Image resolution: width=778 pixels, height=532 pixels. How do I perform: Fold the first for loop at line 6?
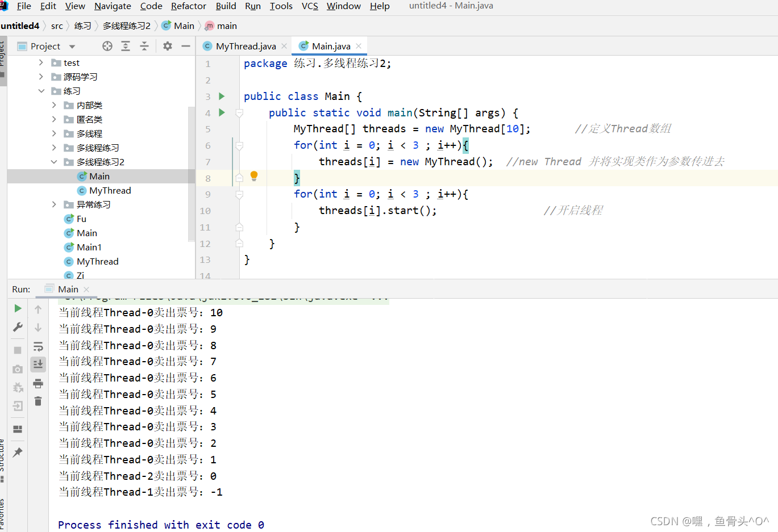239,146
